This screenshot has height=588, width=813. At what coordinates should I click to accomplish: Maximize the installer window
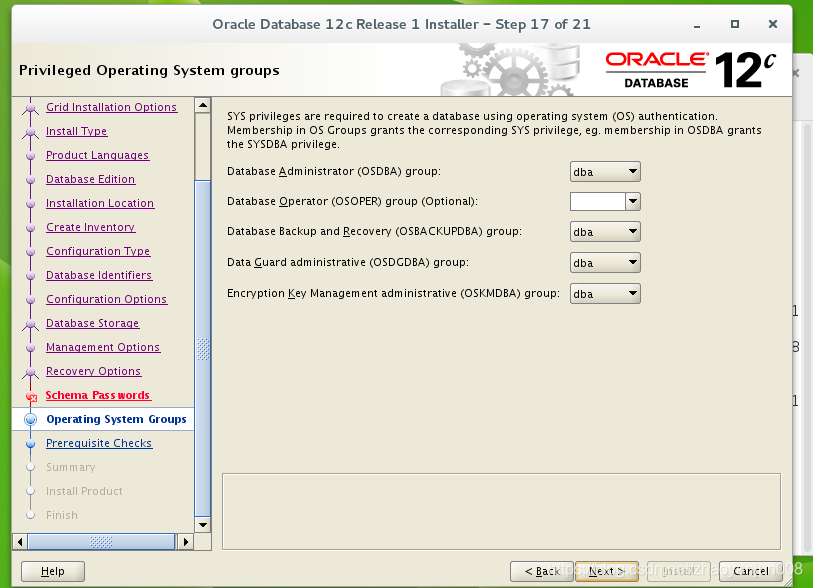pyautogui.click(x=735, y=24)
